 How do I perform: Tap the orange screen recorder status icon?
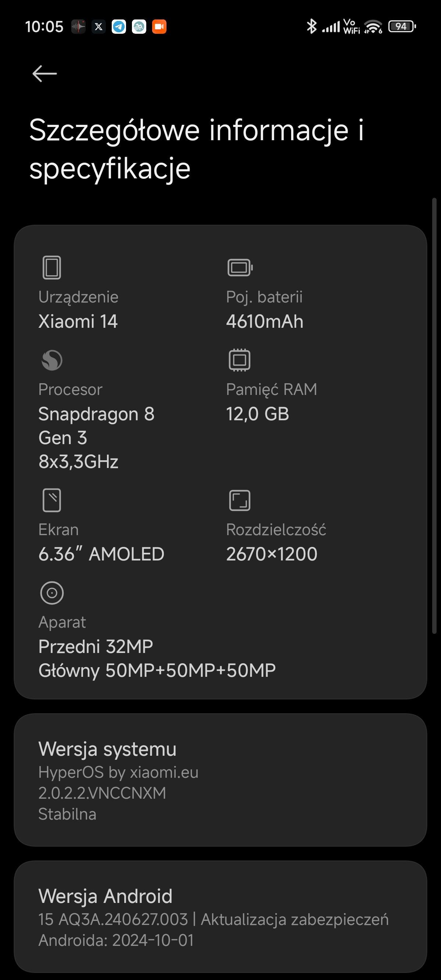tap(159, 27)
